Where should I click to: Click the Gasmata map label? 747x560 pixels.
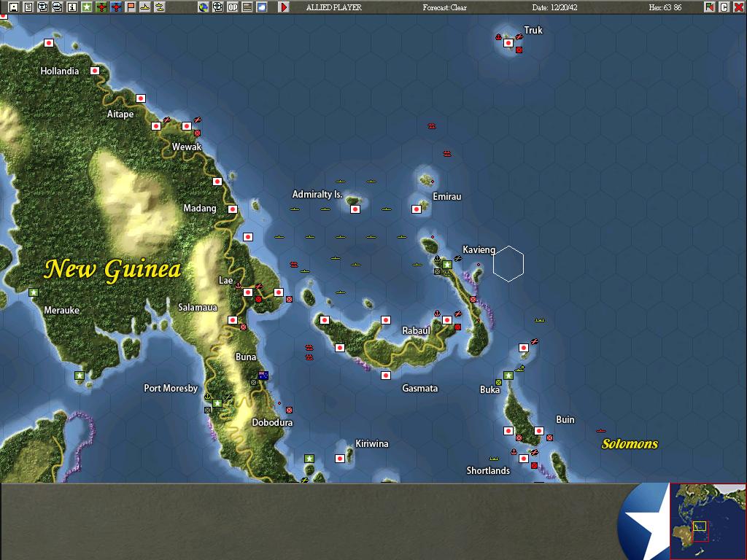419,388
